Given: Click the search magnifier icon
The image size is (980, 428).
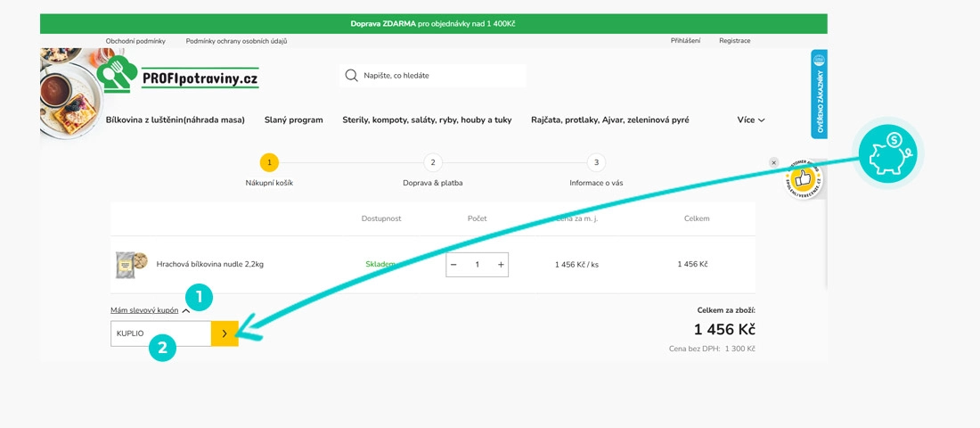Looking at the screenshot, I should pos(351,76).
